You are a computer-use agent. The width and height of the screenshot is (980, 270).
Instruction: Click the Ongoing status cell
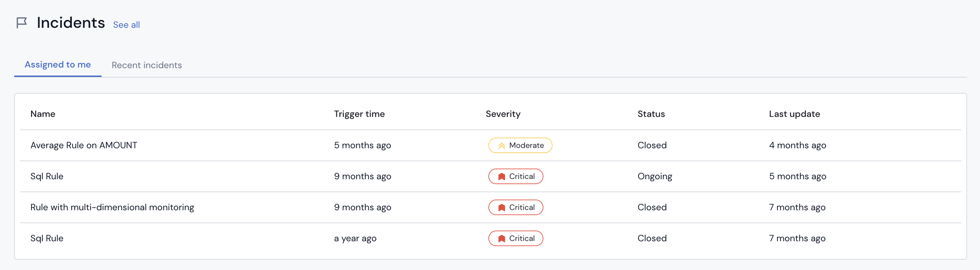(655, 176)
